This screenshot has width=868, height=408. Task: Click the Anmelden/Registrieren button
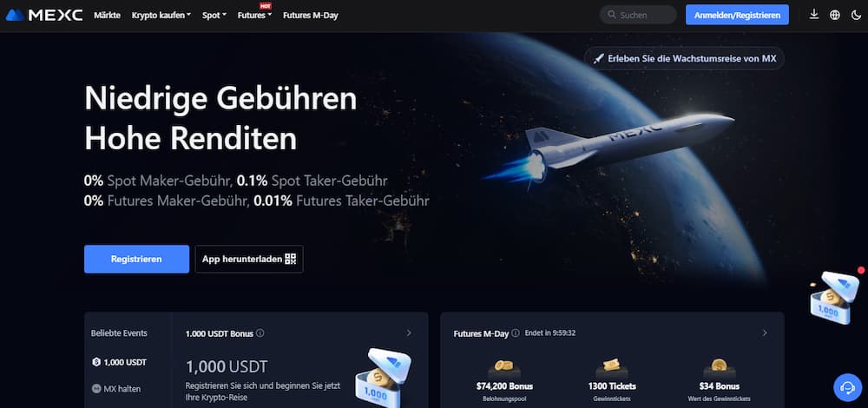coord(737,15)
